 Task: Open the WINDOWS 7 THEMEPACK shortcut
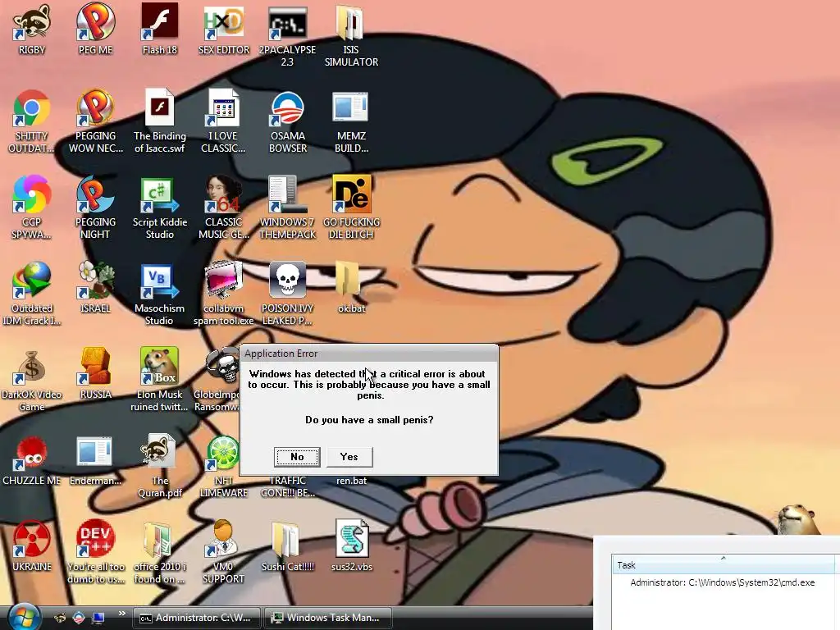coord(288,208)
